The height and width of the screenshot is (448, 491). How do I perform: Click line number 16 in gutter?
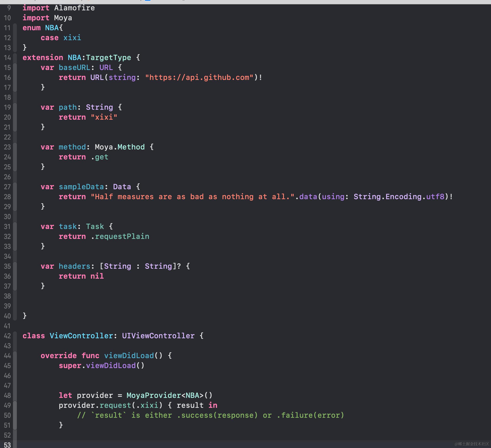tap(7, 78)
